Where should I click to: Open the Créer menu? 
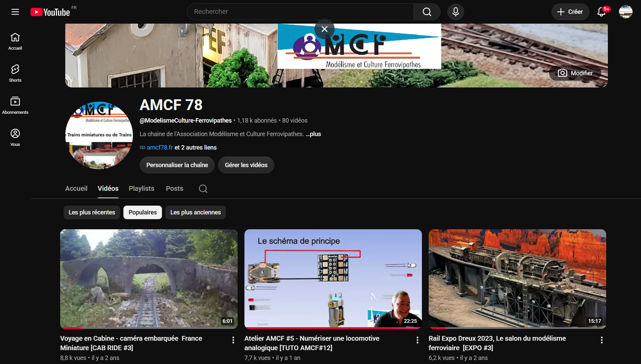[570, 12]
